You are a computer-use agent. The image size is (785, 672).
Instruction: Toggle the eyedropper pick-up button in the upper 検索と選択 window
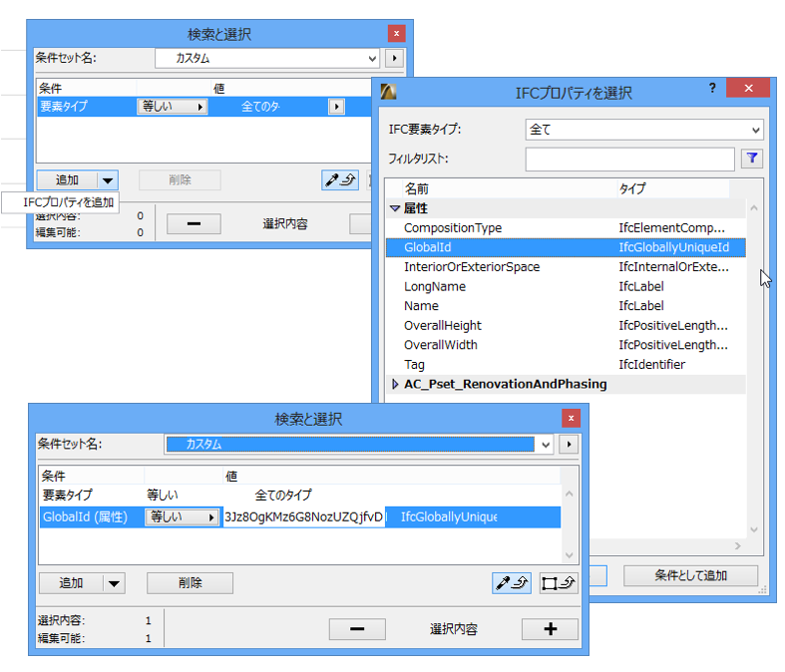(340, 180)
